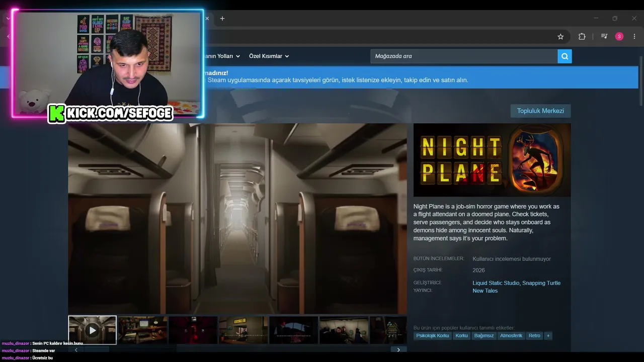Select the cockpit window screenshot thumbnail

293,330
